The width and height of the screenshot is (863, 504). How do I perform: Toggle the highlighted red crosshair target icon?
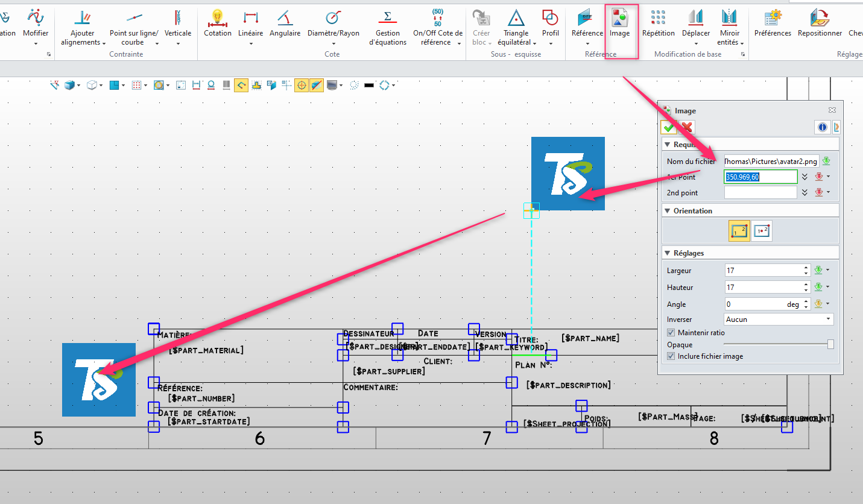[x=302, y=86]
